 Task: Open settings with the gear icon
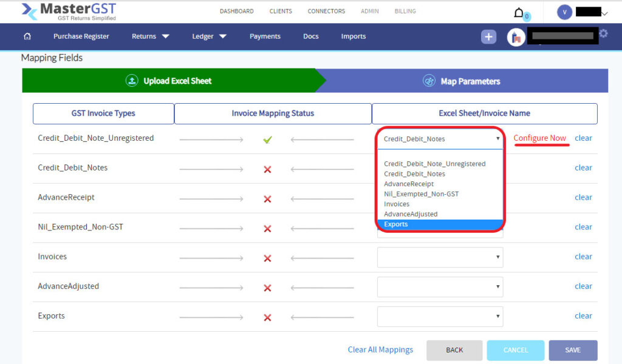click(x=603, y=35)
